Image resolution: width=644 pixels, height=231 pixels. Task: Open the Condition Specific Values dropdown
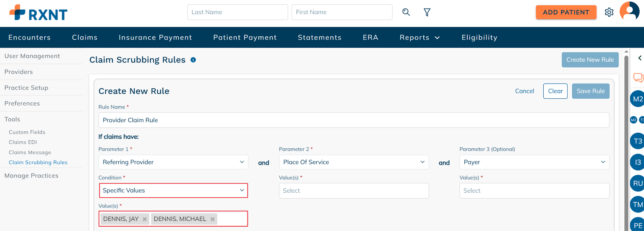tap(173, 190)
